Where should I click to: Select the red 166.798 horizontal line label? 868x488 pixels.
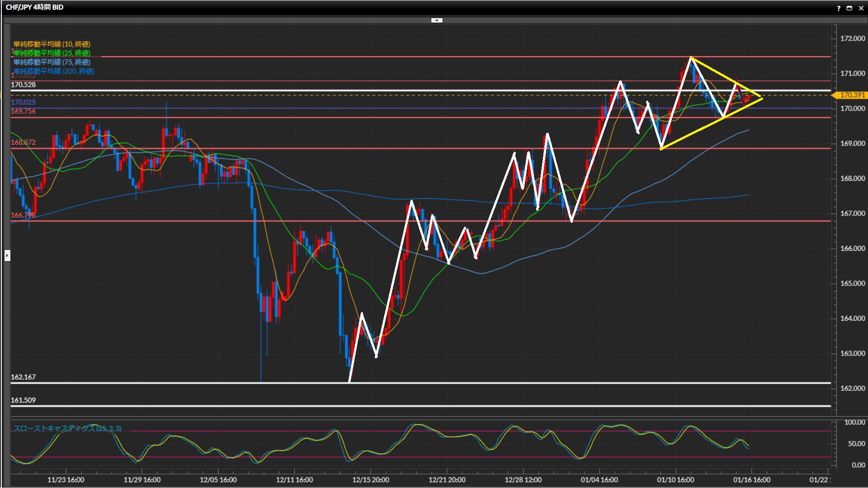23,215
